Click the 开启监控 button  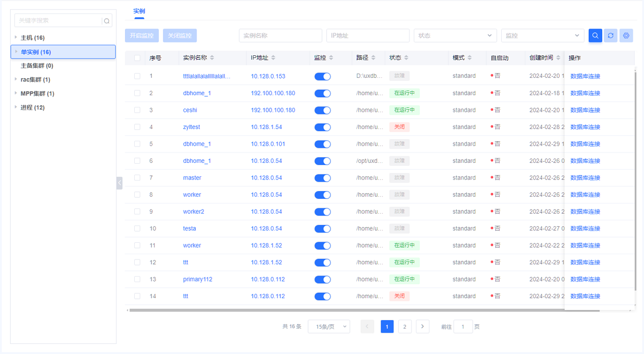coord(142,35)
